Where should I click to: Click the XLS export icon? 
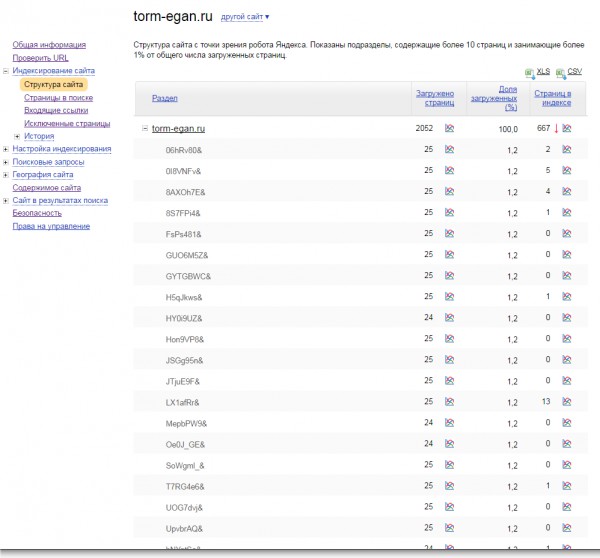click(x=530, y=73)
